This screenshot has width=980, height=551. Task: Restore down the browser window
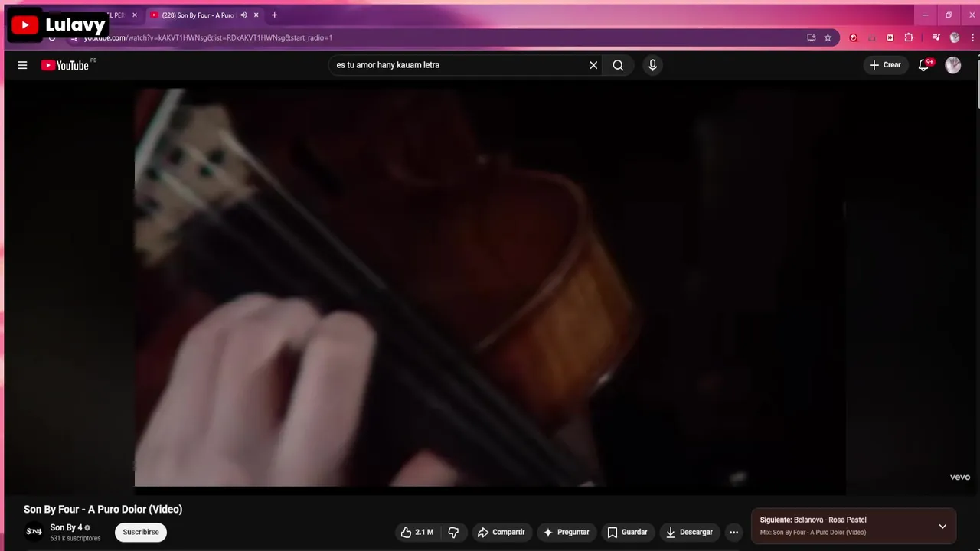click(x=949, y=15)
